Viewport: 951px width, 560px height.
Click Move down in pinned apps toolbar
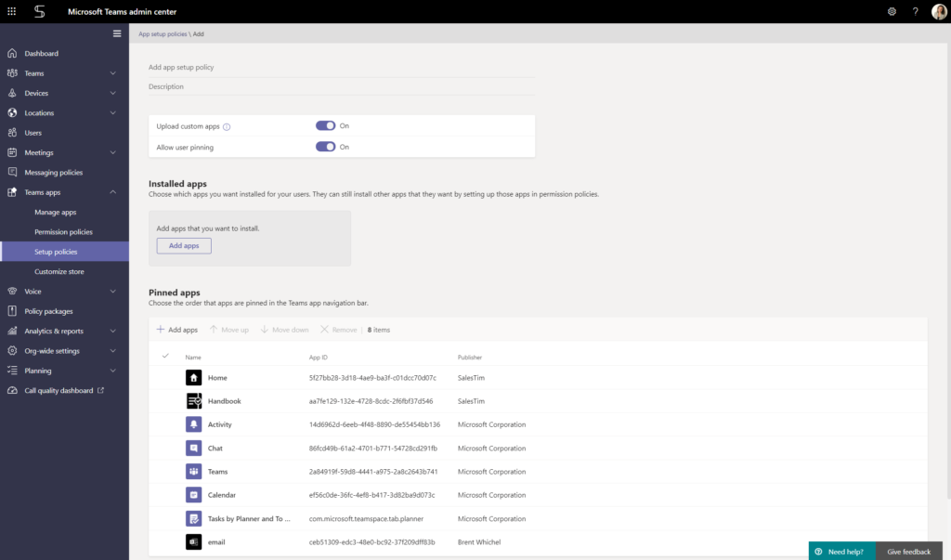pos(284,330)
